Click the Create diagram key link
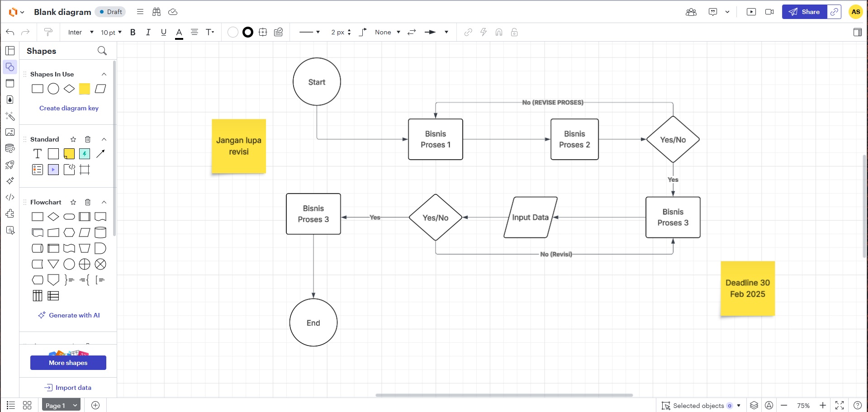The width and height of the screenshot is (868, 412). coord(69,108)
